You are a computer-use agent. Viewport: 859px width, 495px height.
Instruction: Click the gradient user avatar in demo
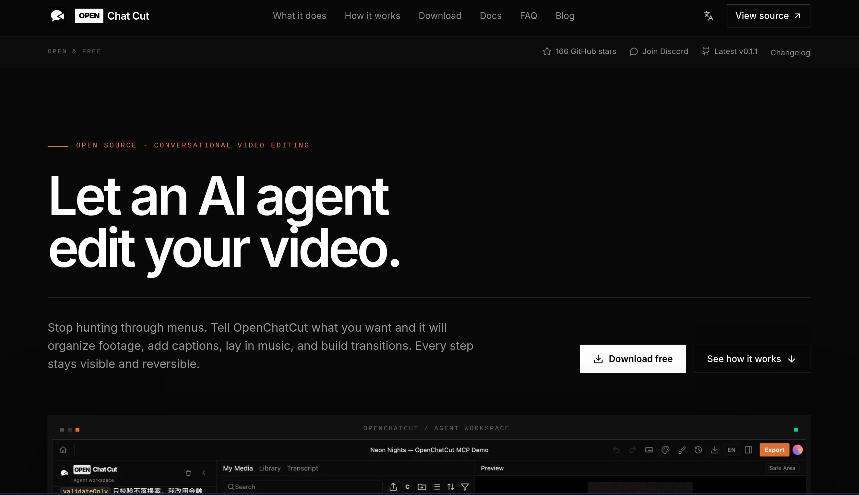[798, 450]
